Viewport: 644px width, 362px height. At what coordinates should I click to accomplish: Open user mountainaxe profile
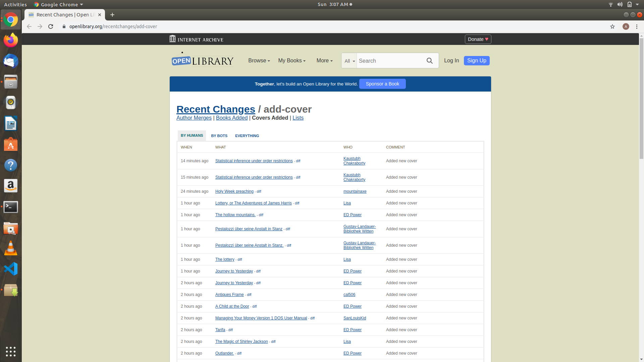355,191
